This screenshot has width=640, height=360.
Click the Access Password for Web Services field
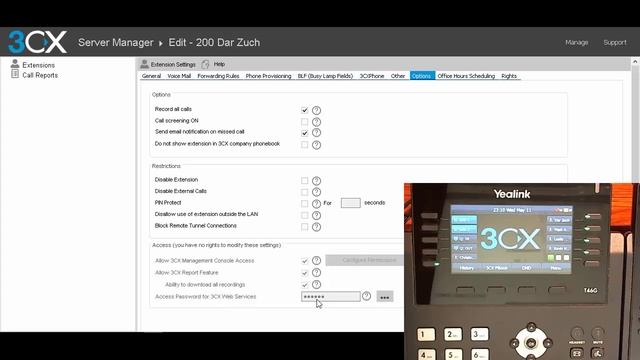[x=331, y=296]
